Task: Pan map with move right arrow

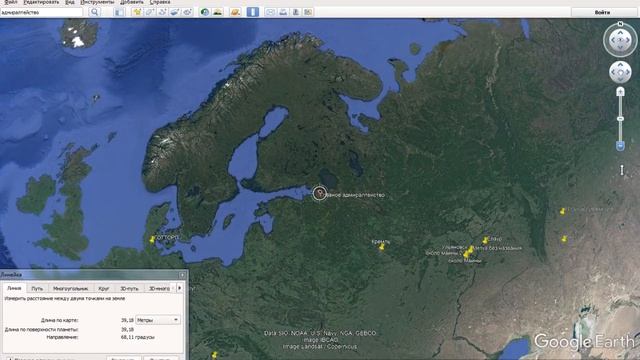Action: [x=628, y=72]
